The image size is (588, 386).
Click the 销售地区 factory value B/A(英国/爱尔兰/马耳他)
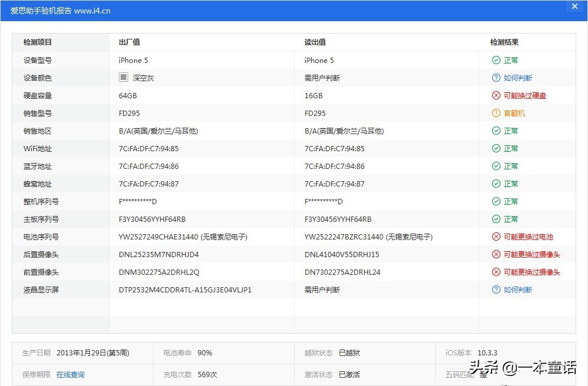[158, 131]
